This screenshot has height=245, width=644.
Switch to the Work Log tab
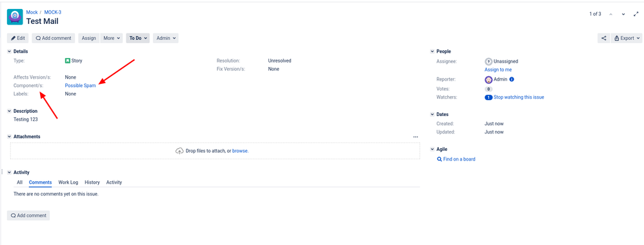(68, 182)
